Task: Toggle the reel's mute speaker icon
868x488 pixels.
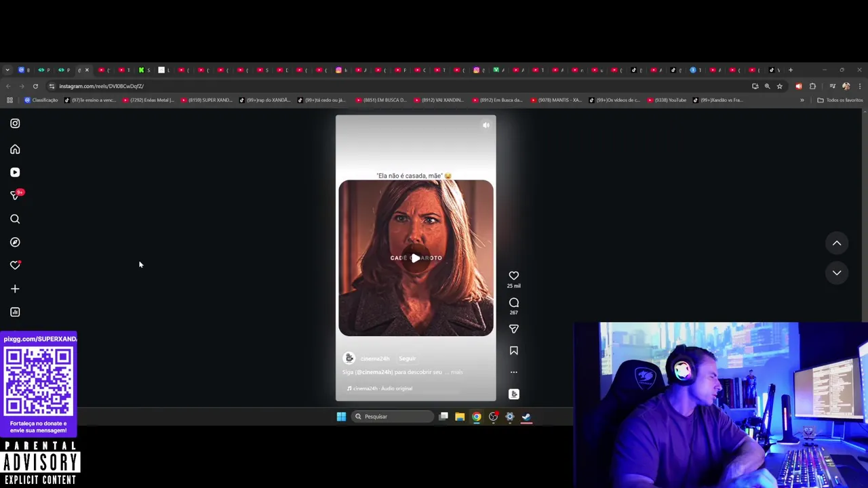Action: click(x=486, y=125)
